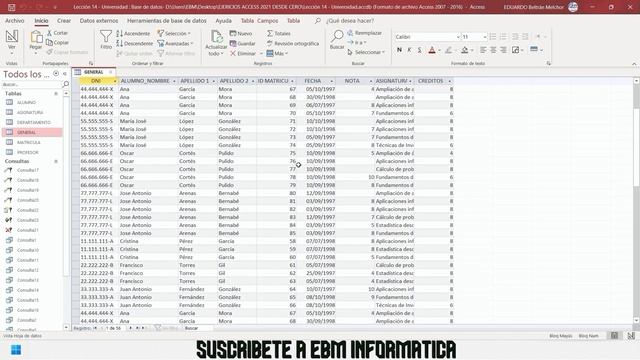Open the Seleccionar dropdown
This screenshot has height=360, width=640.
click(366, 52)
